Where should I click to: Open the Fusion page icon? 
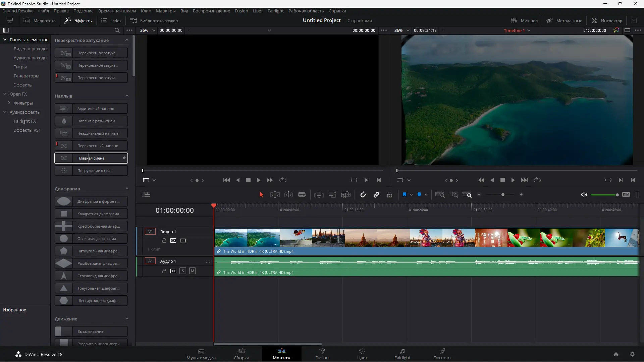point(322,354)
